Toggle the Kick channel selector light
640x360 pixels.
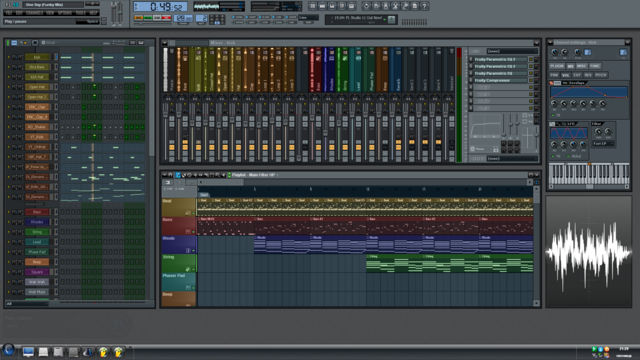click(x=56, y=57)
